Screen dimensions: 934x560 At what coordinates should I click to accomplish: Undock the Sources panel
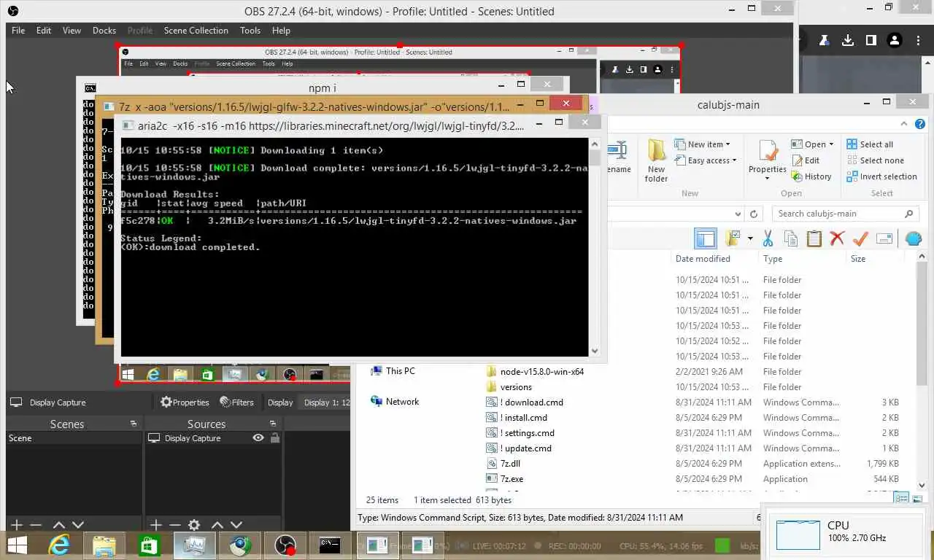point(273,424)
